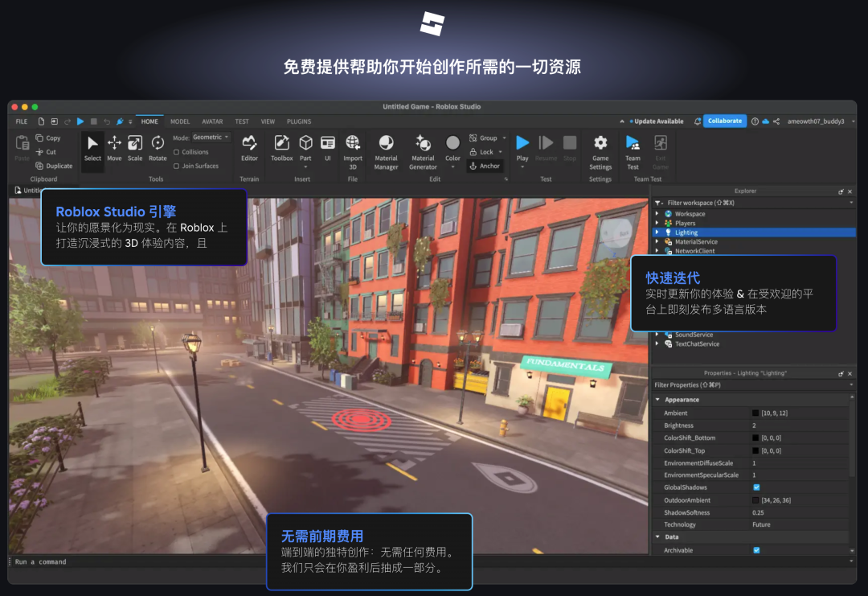Open the FILE menu
Viewport: 868px width, 596px height.
pos(22,121)
